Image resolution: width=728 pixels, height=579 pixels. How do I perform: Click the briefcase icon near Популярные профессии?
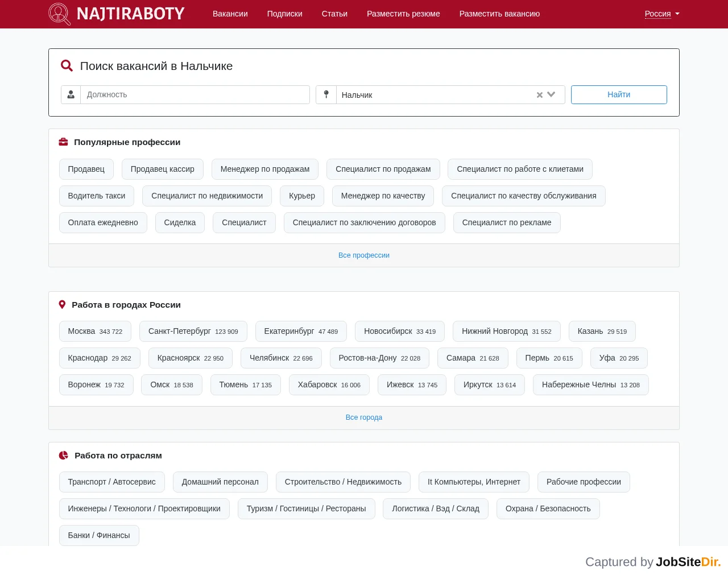64,142
